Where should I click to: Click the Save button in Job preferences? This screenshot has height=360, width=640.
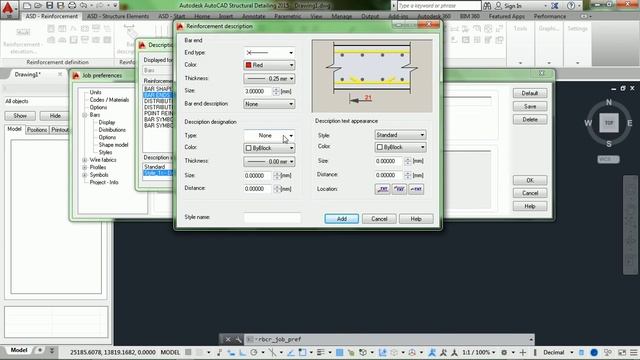click(530, 107)
